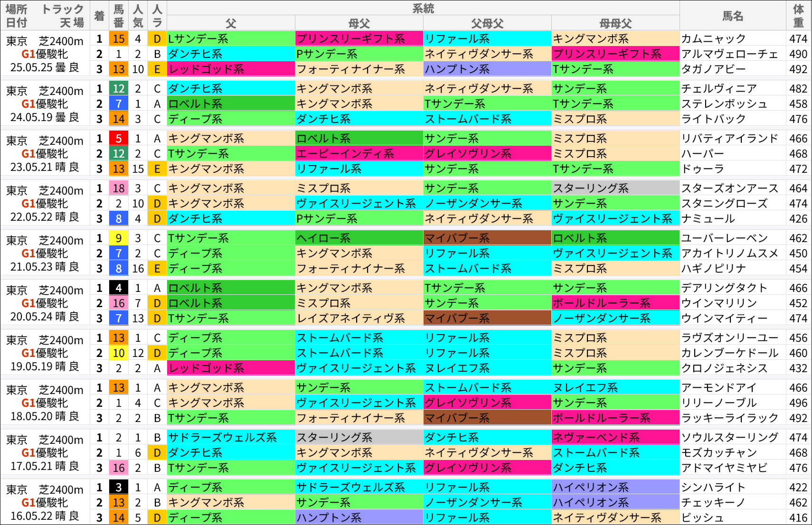Click horse name デアリングタクト
This screenshot has height=525, width=812.
pos(724,288)
